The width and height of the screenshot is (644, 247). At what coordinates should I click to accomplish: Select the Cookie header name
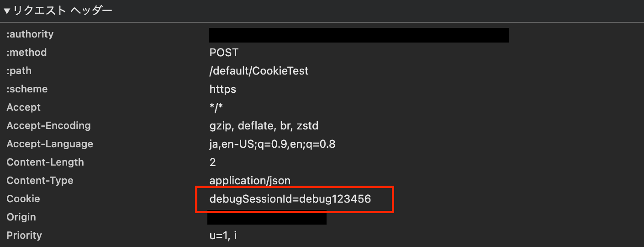tap(23, 199)
